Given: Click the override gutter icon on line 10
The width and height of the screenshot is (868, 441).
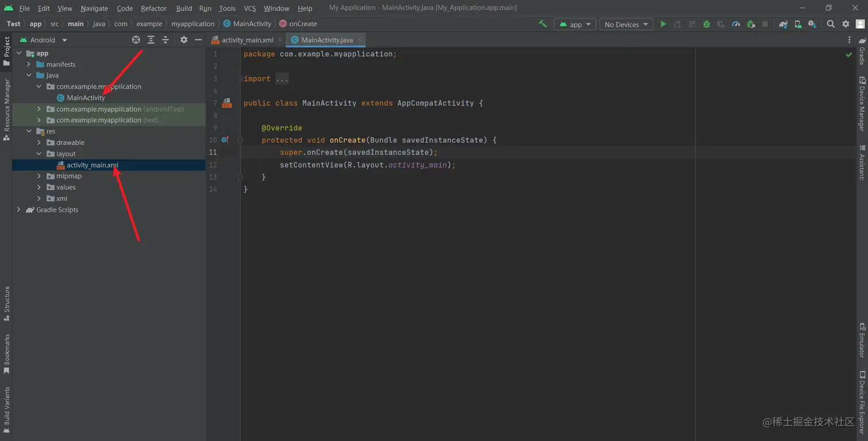Looking at the screenshot, I should click(225, 140).
